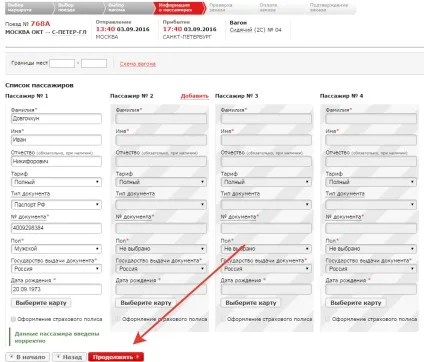Click the Дата рождения field of passenger 1

56,289
